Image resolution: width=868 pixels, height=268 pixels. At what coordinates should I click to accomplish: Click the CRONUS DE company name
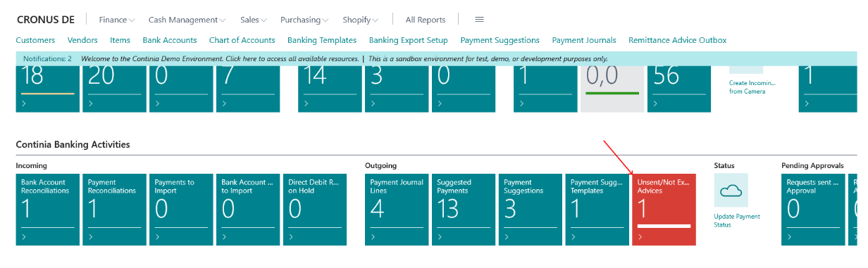pyautogui.click(x=46, y=20)
